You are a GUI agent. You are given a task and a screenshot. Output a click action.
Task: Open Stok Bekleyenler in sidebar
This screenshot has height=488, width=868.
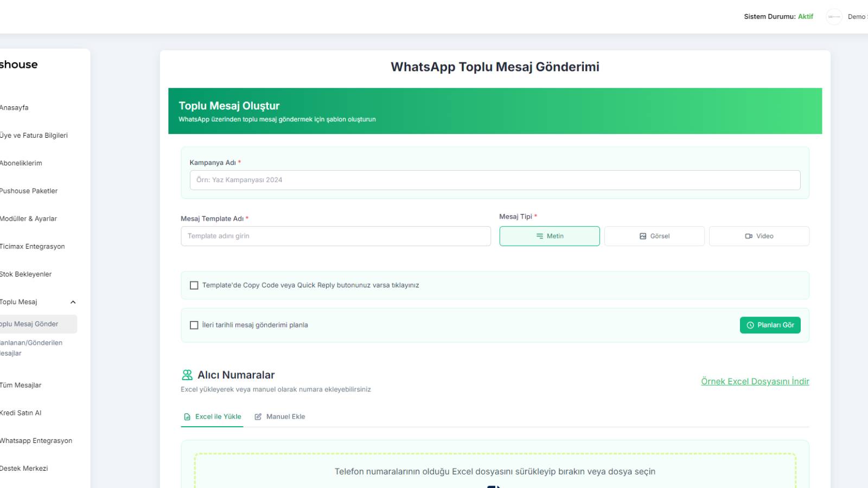click(x=25, y=274)
